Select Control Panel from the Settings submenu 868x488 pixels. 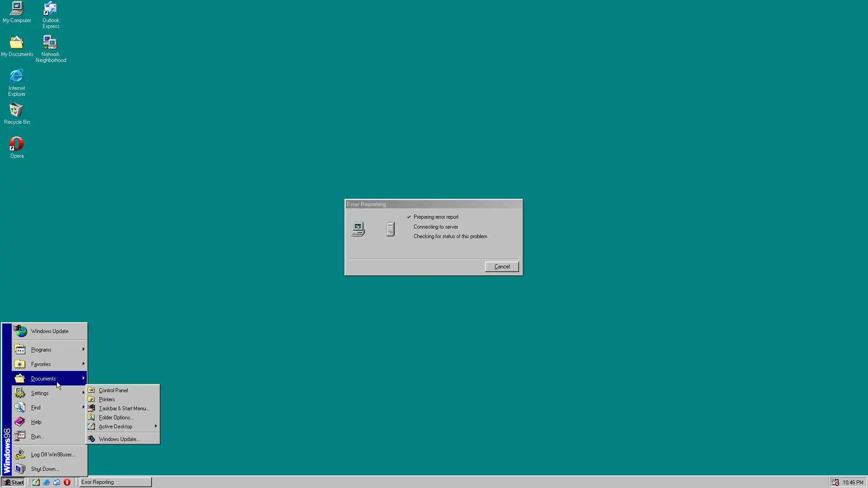(x=113, y=390)
